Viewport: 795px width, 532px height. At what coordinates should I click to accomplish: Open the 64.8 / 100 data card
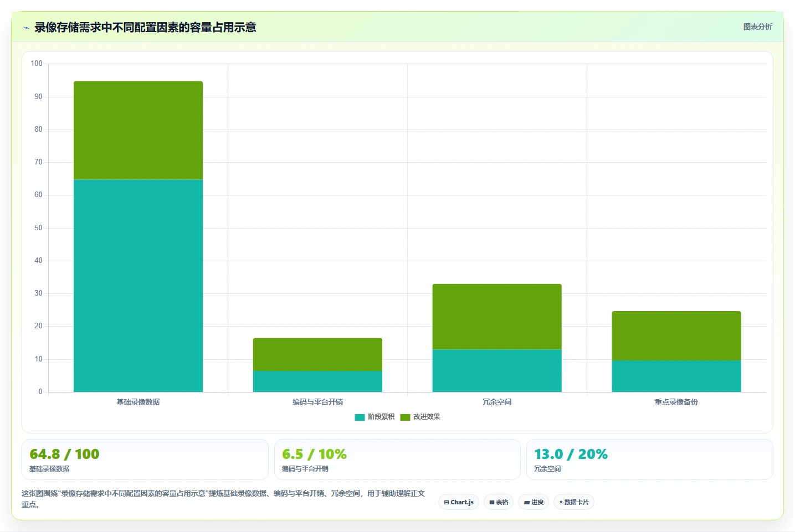(x=145, y=459)
